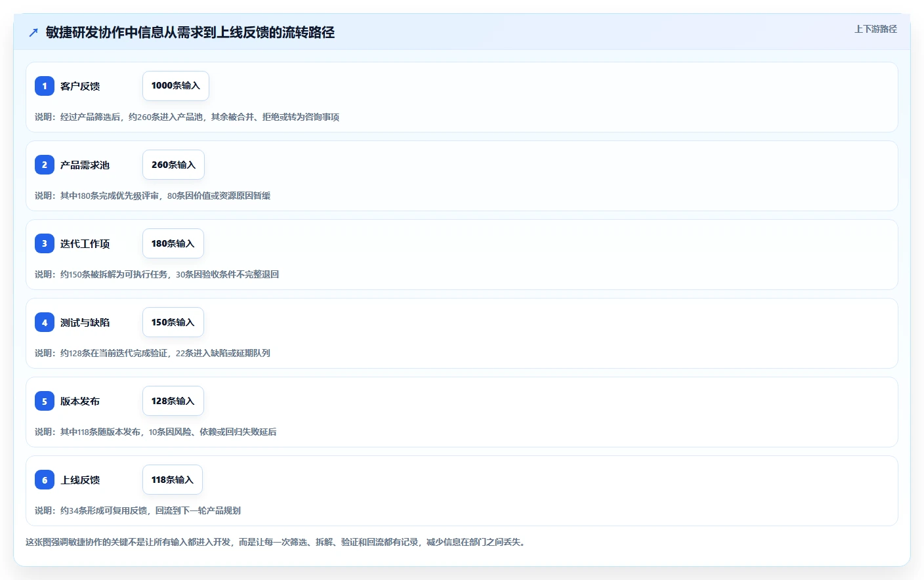The height and width of the screenshot is (580, 924).
Task: Select step number 1 badge for 客户反馈
Action: 45,86
